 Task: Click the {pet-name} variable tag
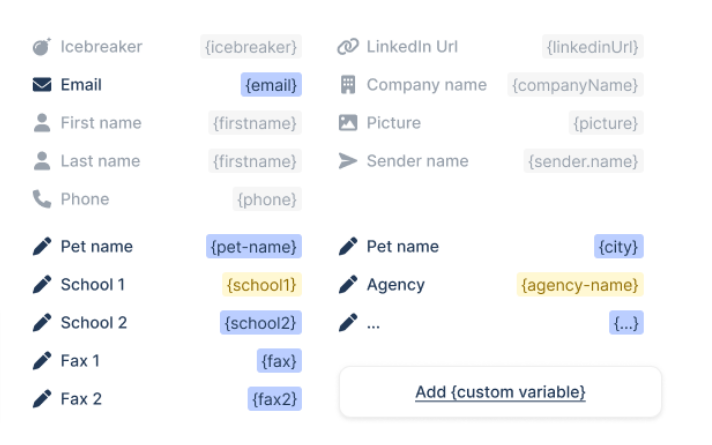(x=254, y=247)
